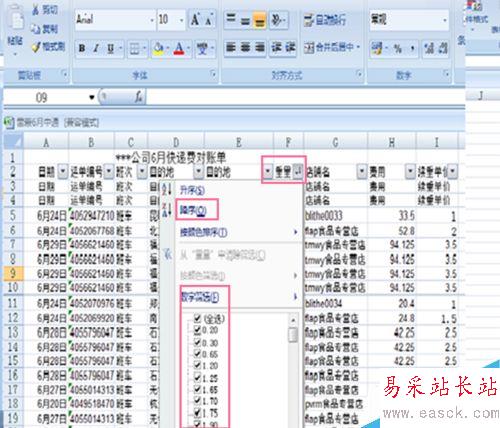Screen dimensions: 500x428
Task: Decrease font size with small A
Action: point(209,20)
